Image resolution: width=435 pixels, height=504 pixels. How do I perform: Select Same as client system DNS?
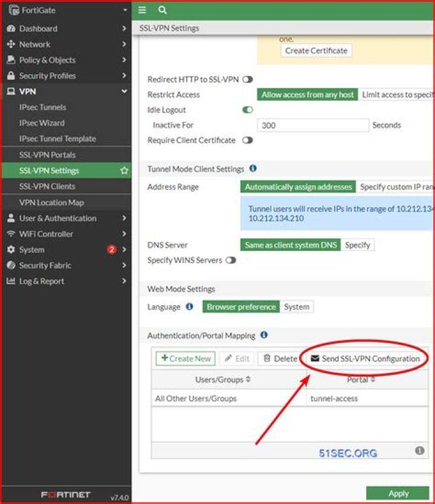pos(291,245)
